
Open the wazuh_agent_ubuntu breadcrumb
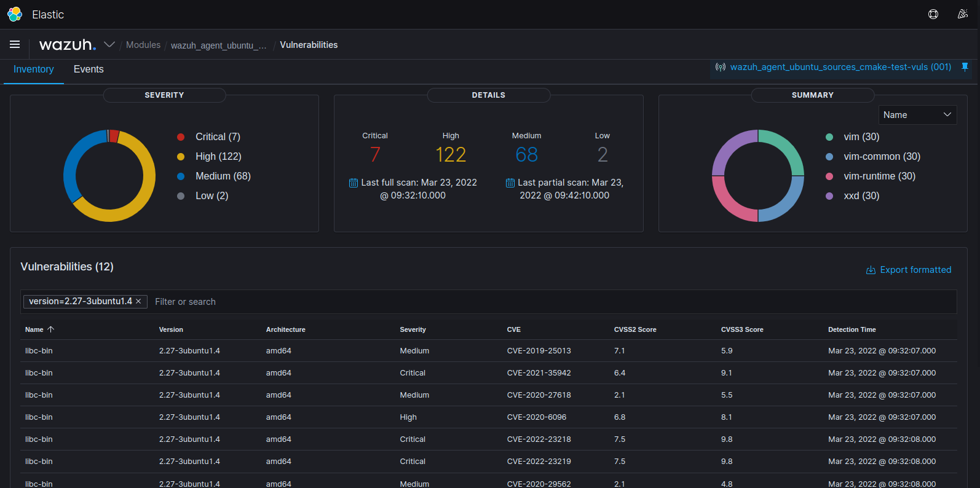(x=219, y=45)
